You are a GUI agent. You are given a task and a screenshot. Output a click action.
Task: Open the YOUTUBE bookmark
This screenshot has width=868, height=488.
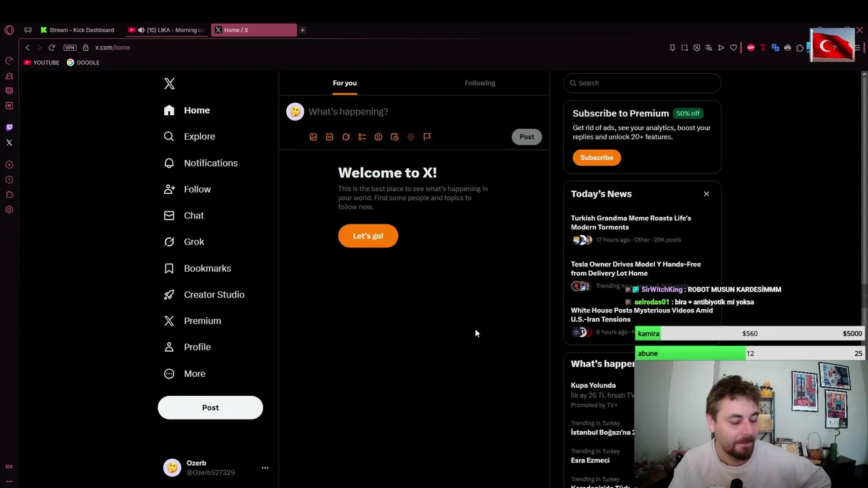click(x=41, y=62)
